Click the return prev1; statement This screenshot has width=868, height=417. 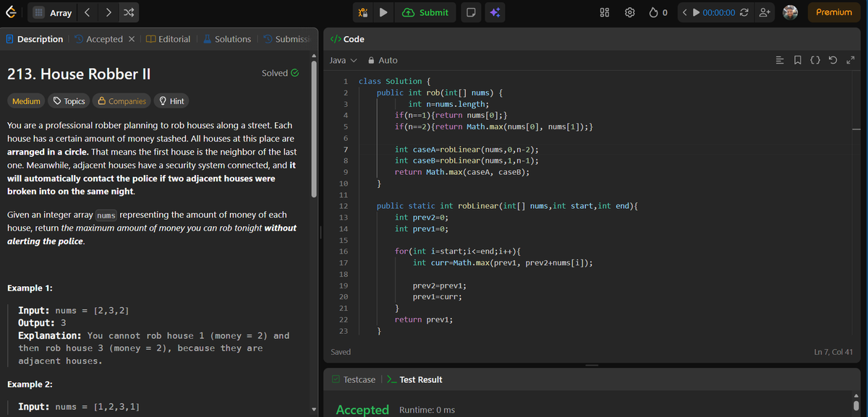pyautogui.click(x=425, y=319)
